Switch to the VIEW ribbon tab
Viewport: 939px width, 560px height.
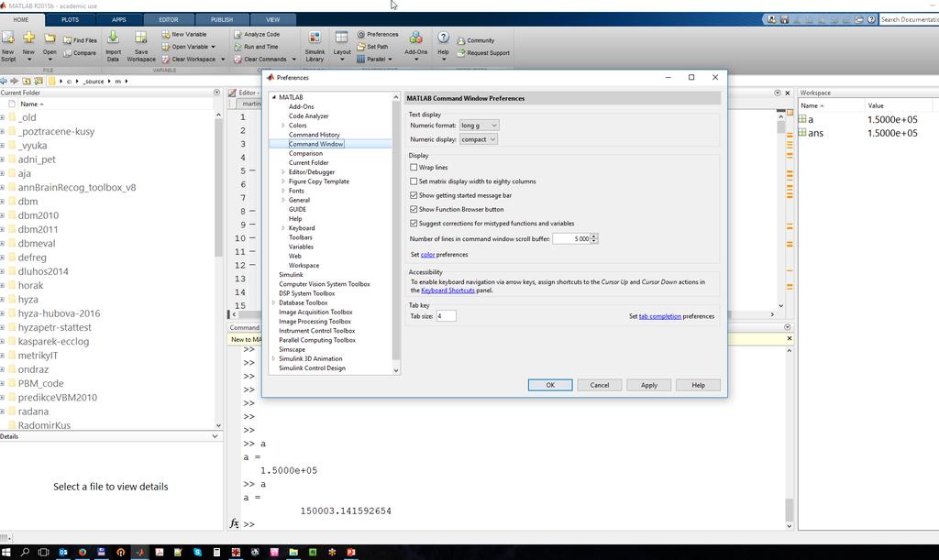[273, 20]
